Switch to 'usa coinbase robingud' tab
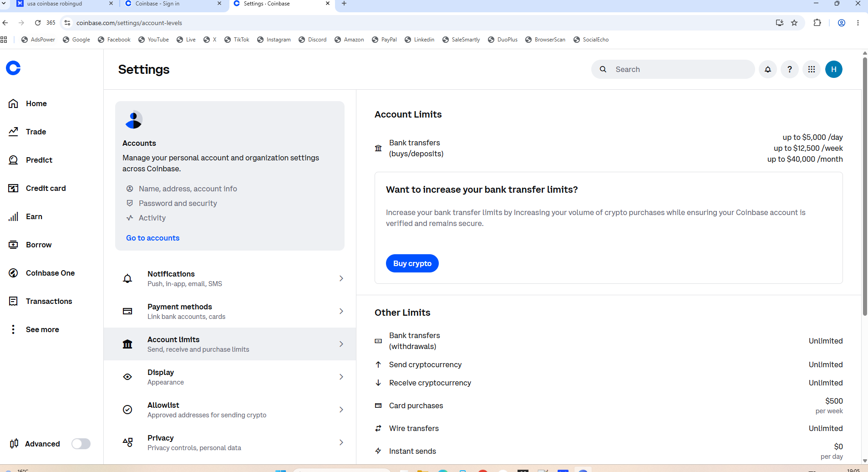The image size is (868, 472). 65,4
